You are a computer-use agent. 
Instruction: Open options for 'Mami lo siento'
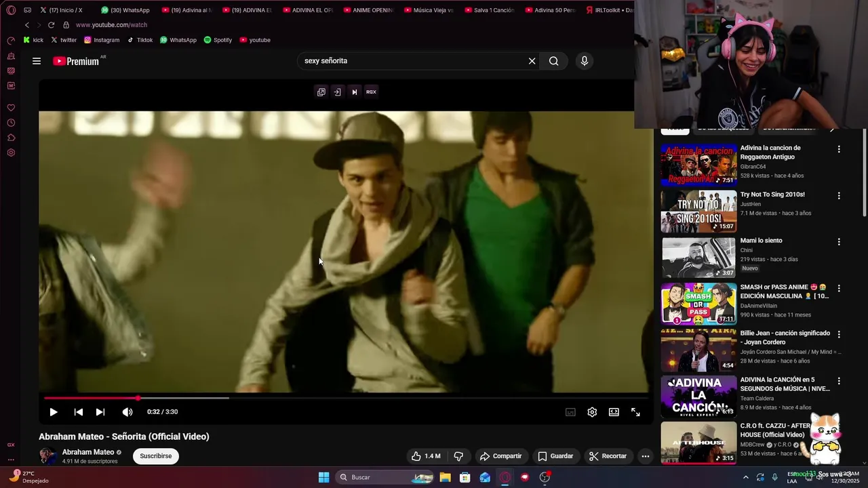tap(839, 241)
